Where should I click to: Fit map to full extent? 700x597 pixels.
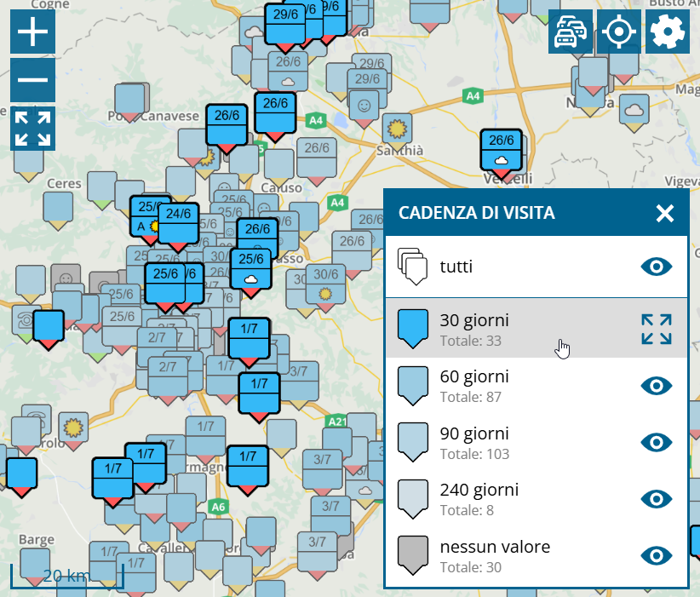pyautogui.click(x=32, y=129)
